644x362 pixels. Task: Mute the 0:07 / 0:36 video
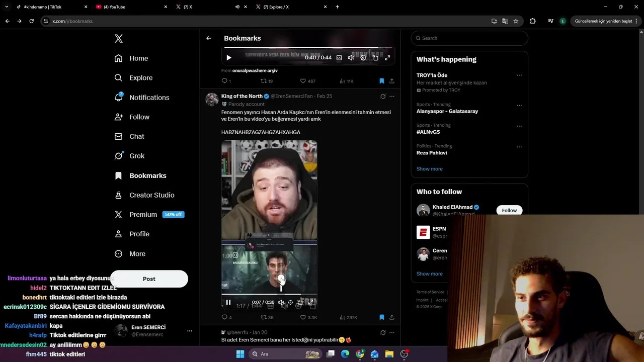pyautogui.click(x=281, y=302)
